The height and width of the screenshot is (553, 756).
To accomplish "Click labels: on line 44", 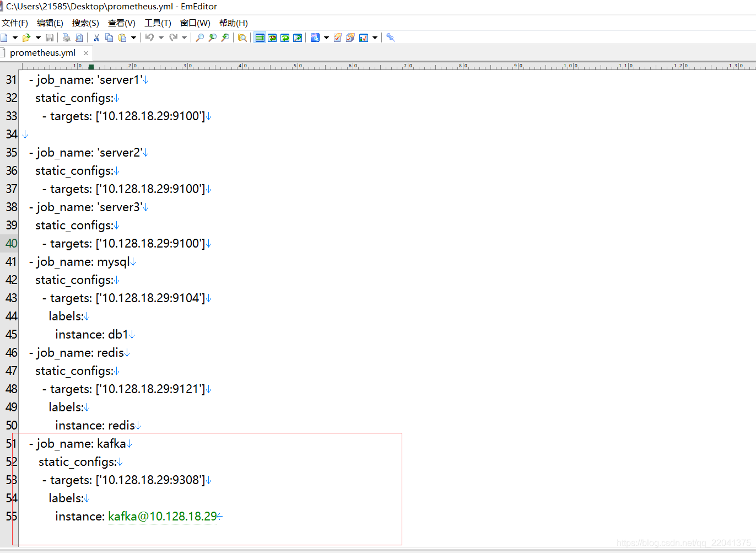I will [66, 316].
